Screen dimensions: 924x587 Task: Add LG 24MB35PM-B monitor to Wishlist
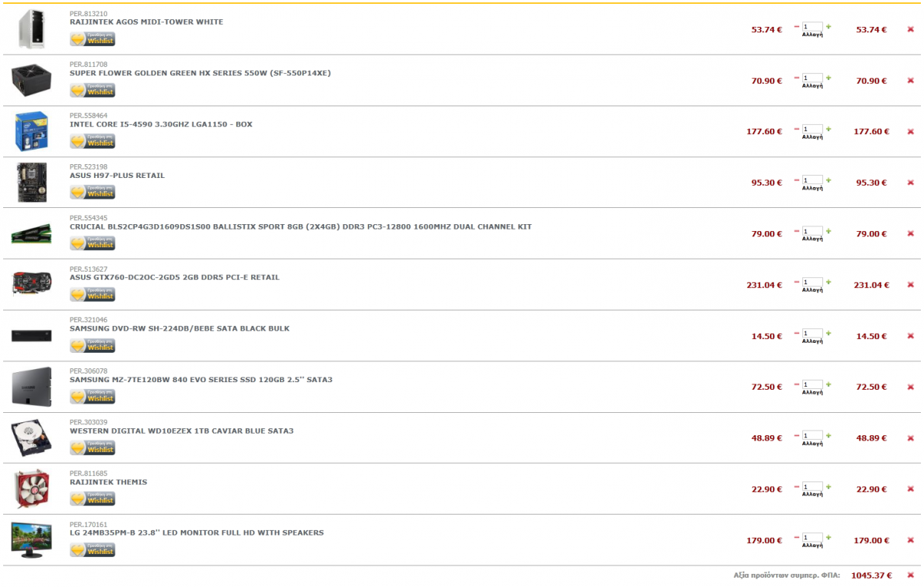click(x=92, y=550)
